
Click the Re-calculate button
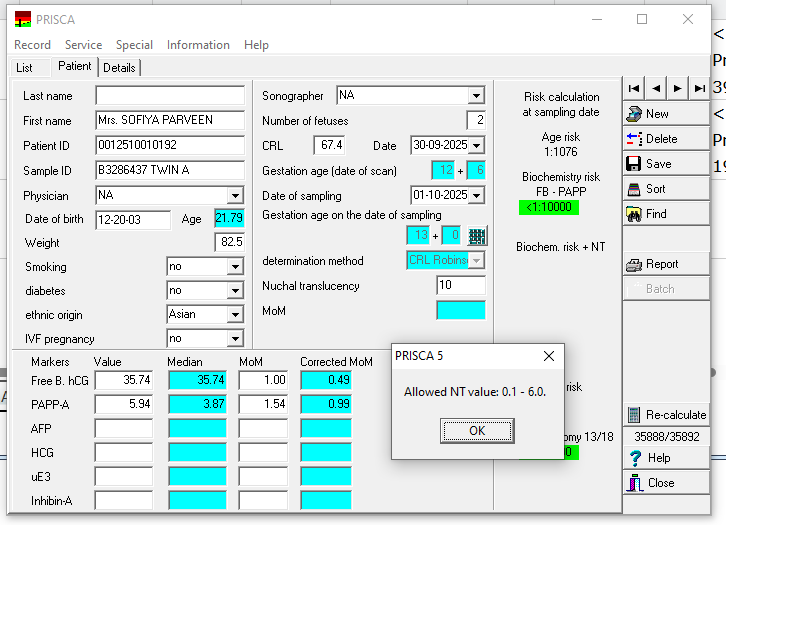(x=666, y=415)
